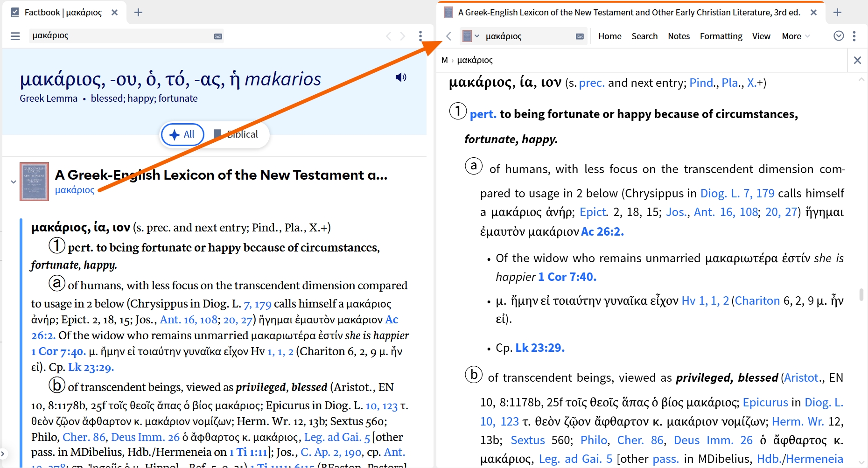Play pronunciation audio for μακάριος
This screenshot has height=468, width=868.
401,77
